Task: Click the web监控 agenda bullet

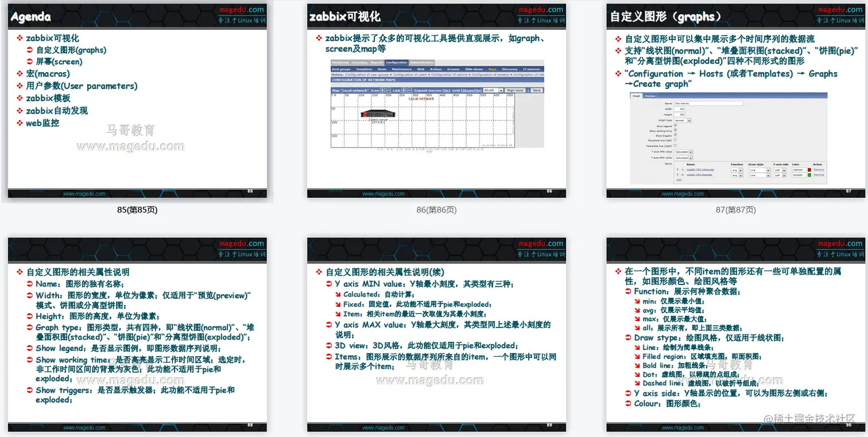Action: 42,123
